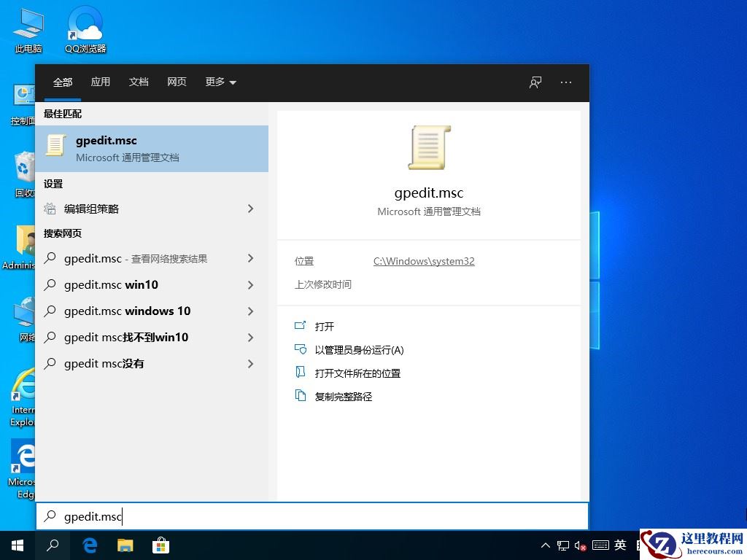Run gpedit.msc as administrator via 以管理员身份运行
The height and width of the screenshot is (560, 747).
(x=359, y=349)
